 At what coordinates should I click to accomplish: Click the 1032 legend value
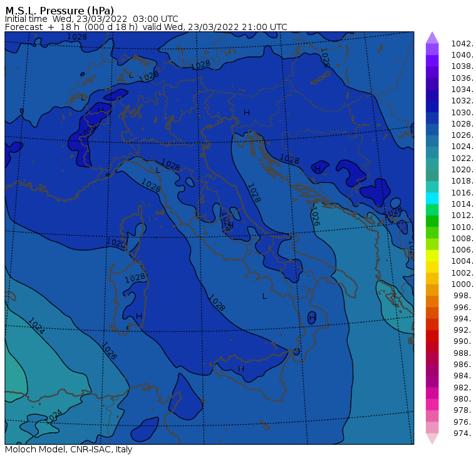point(462,101)
